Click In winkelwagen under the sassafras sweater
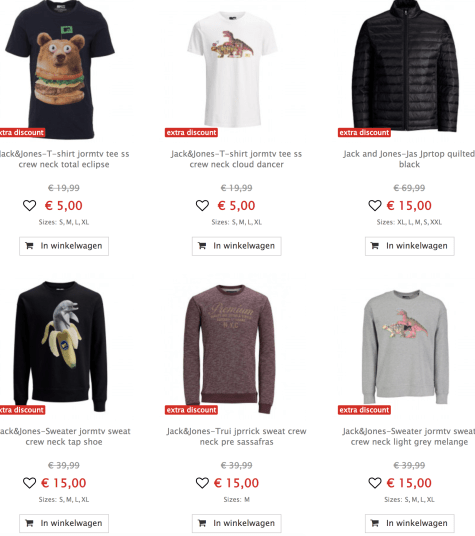Image resolution: width=475 pixels, height=536 pixels. pos(236,523)
